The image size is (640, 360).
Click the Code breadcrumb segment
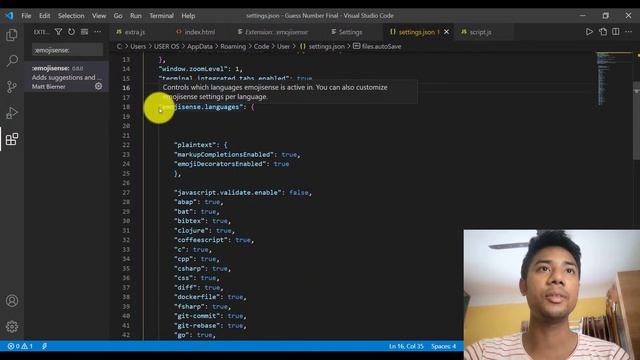click(x=261, y=47)
